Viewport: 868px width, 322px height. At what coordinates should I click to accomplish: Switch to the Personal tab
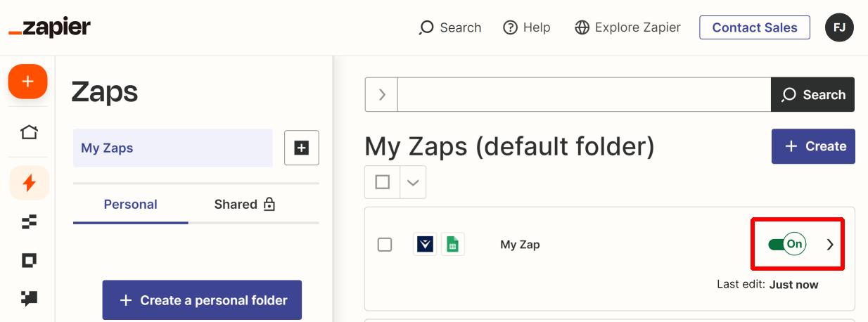pos(130,205)
